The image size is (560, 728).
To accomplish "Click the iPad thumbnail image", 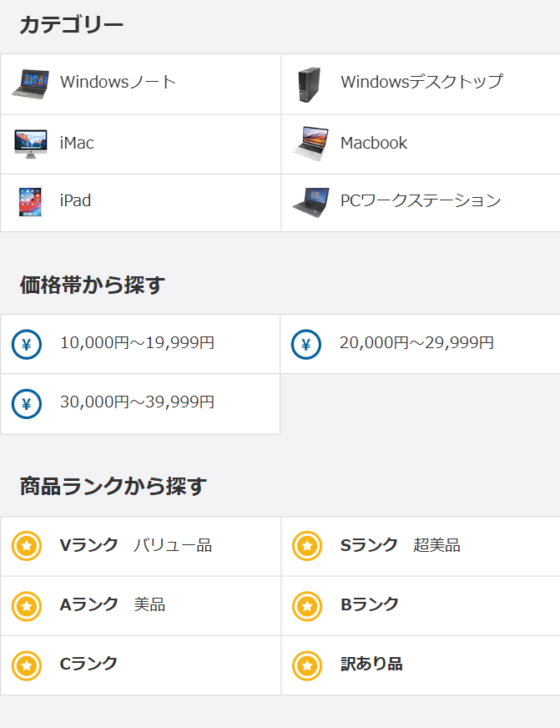I will pyautogui.click(x=30, y=202).
